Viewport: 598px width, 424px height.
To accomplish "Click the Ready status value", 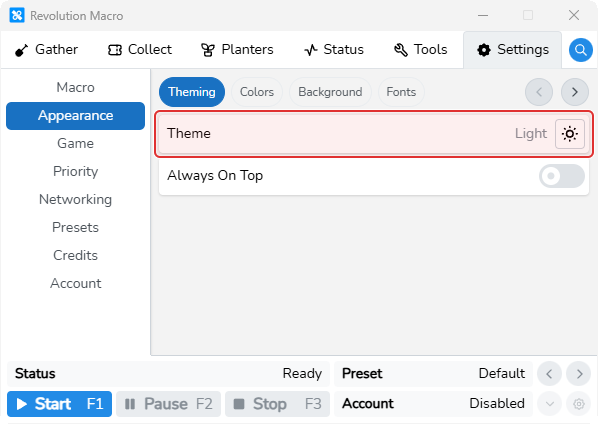I will (x=302, y=374).
